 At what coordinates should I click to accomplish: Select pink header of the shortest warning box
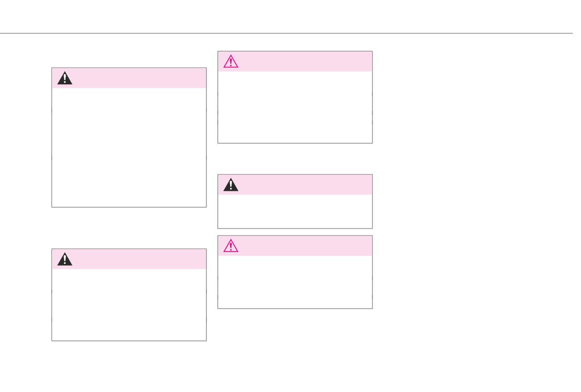click(295, 185)
